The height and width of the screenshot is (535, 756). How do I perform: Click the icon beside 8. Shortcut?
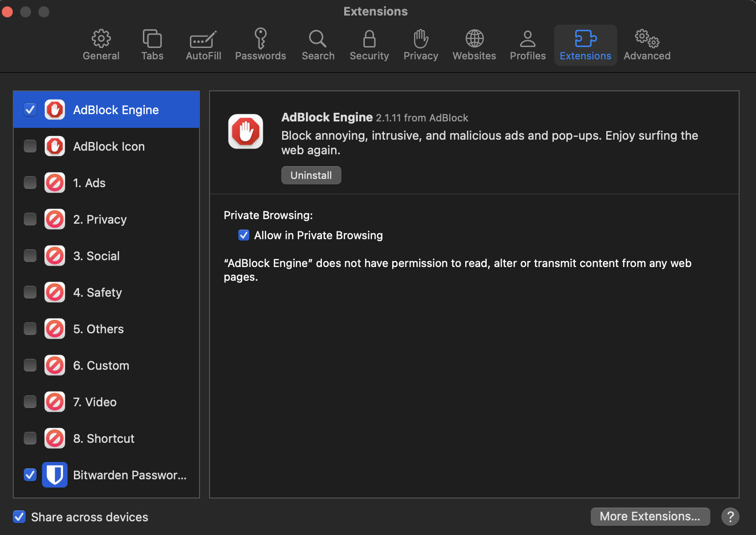point(55,438)
